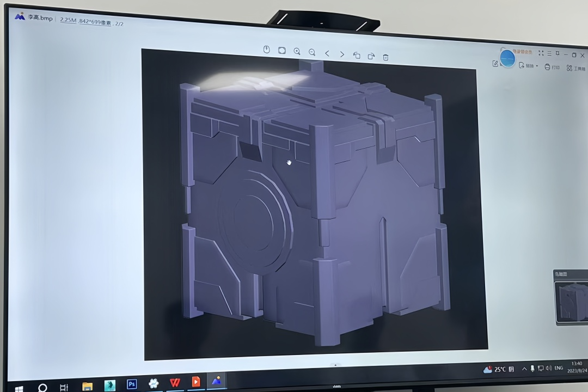
Task: Zoom in on the image
Action: tap(297, 51)
